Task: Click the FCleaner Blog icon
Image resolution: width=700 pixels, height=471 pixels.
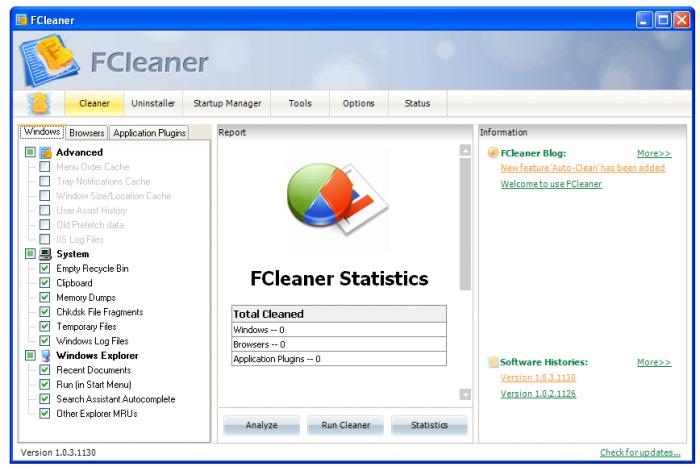Action: (x=492, y=153)
